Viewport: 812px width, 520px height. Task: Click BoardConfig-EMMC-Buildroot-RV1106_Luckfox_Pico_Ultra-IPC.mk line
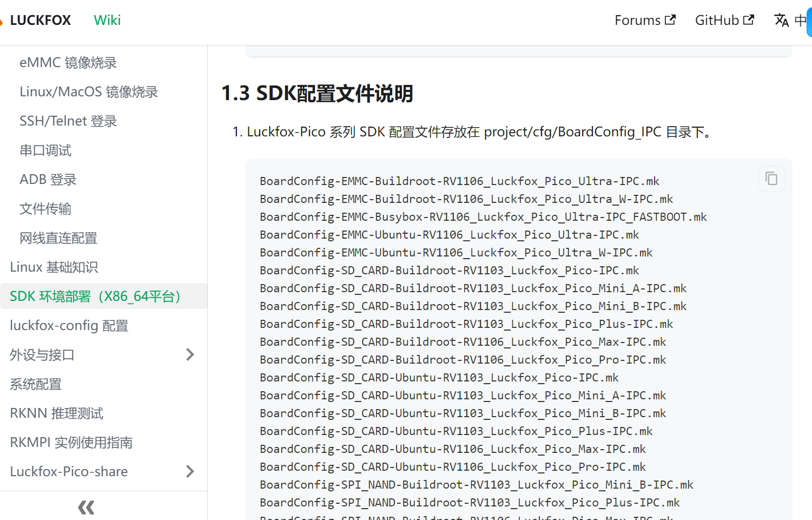pos(459,181)
